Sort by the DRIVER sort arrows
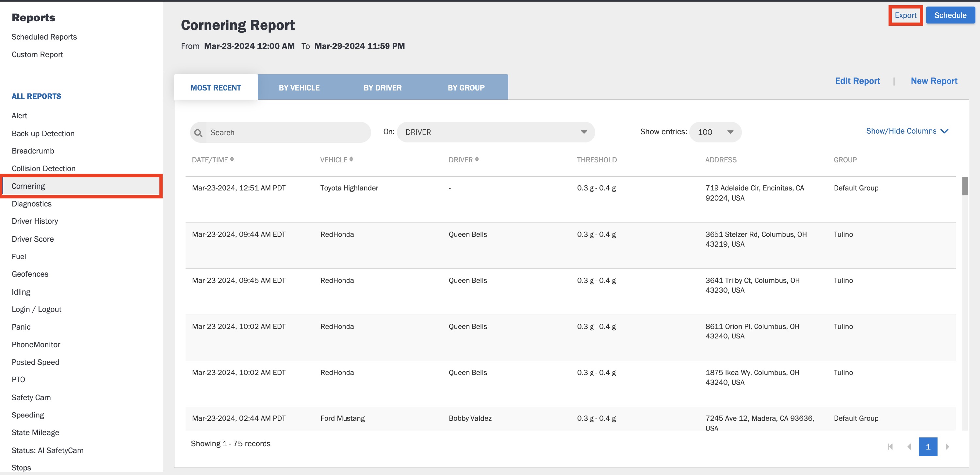980x475 pixels. coord(477,159)
